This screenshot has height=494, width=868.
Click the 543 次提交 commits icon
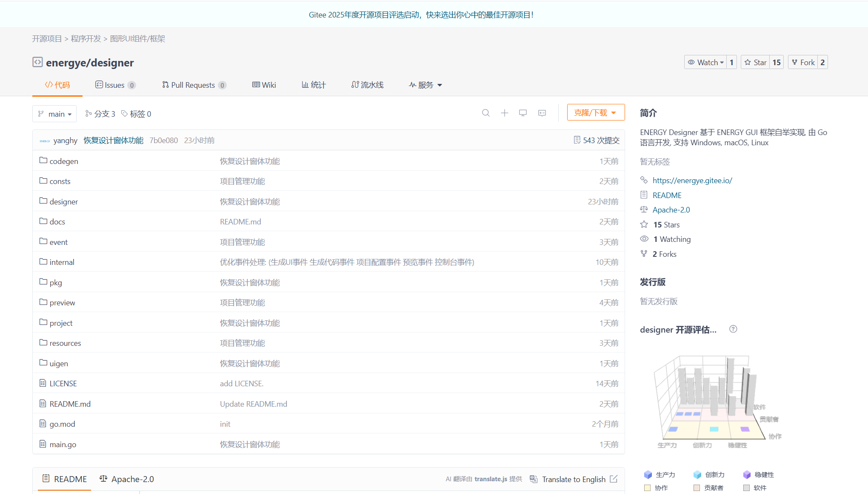tap(577, 140)
